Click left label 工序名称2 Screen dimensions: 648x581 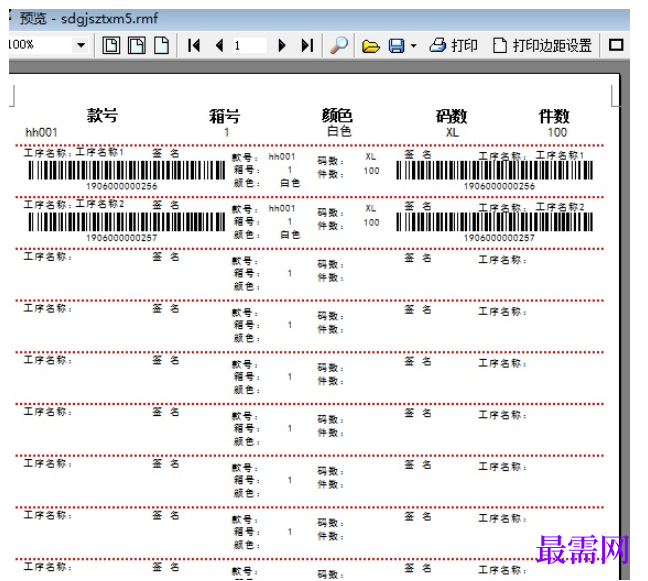tap(100, 204)
